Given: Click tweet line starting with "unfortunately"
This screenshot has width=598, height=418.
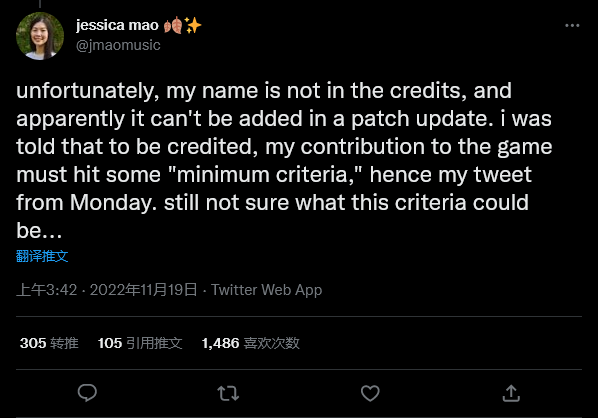Looking at the screenshot, I should point(264,92).
